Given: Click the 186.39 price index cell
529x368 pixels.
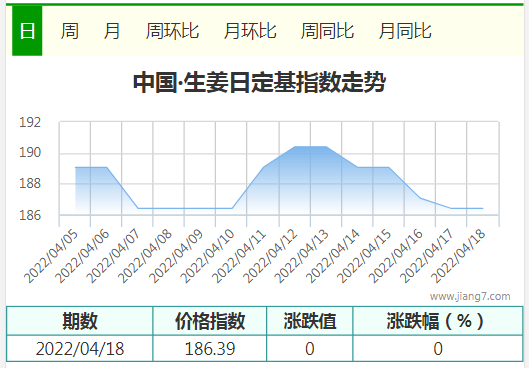Looking at the screenshot, I should coord(210,349).
